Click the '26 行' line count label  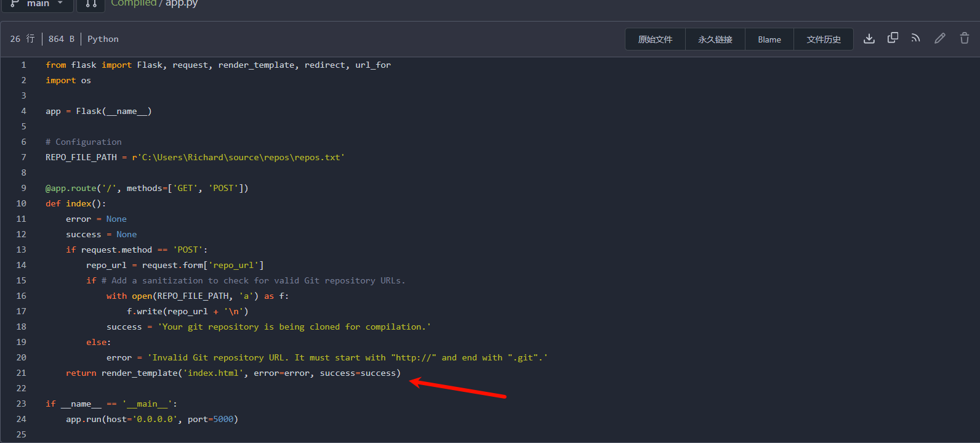click(22, 39)
